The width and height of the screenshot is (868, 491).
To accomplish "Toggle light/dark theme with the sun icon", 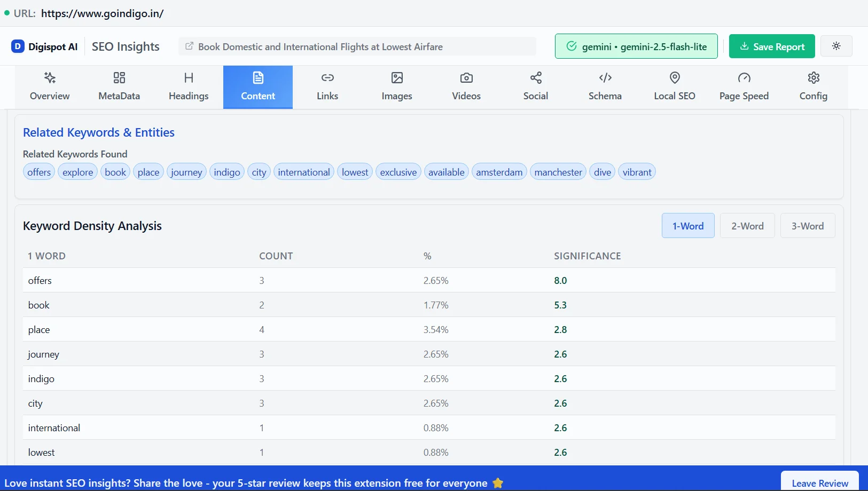I will 836,46.
